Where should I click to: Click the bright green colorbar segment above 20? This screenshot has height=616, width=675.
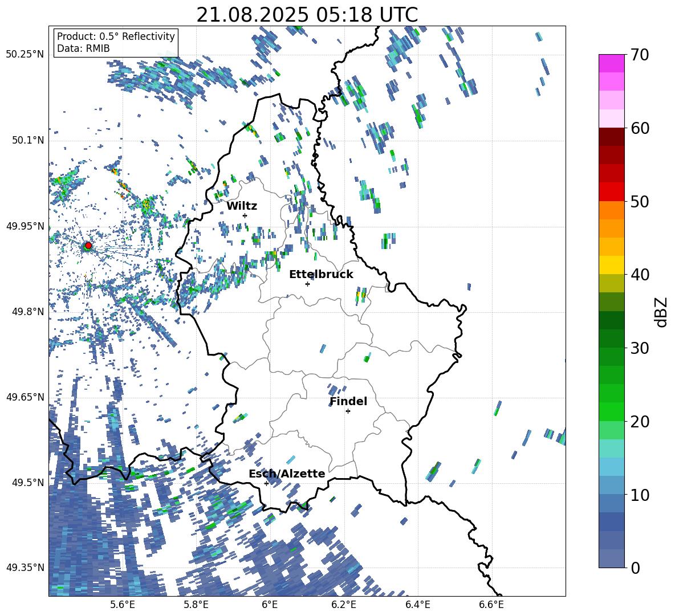(611, 411)
